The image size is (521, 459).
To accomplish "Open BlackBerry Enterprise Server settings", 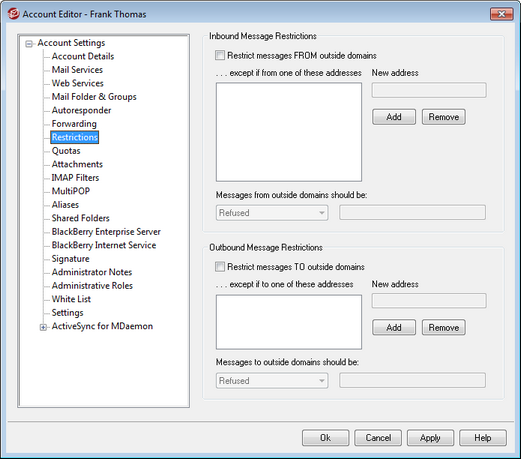I will click(x=106, y=232).
